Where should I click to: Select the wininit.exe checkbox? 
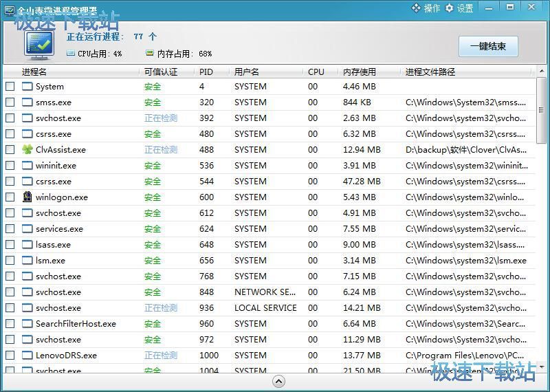[x=10, y=165]
